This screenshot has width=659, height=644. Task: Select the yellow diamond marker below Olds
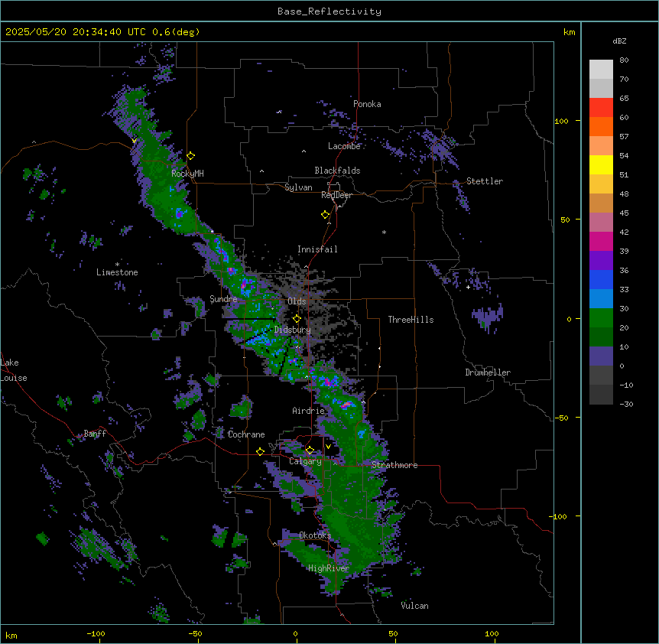click(x=297, y=319)
